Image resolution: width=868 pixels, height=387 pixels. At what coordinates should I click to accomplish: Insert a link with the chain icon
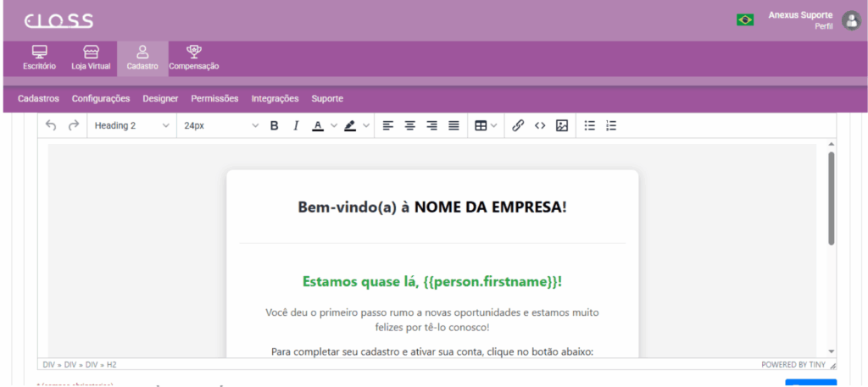(x=518, y=125)
